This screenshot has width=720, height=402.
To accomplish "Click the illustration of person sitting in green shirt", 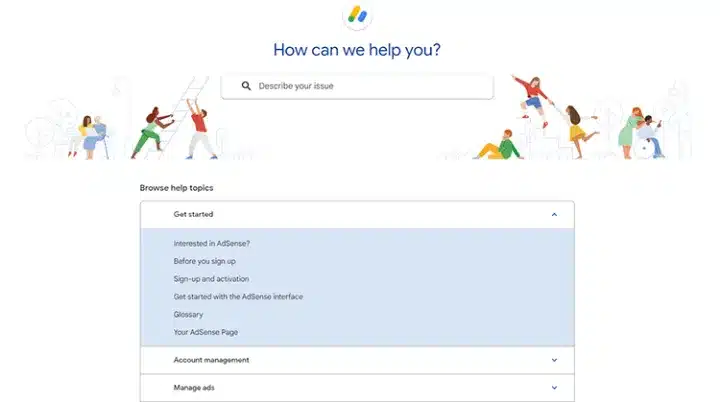I will (498, 146).
